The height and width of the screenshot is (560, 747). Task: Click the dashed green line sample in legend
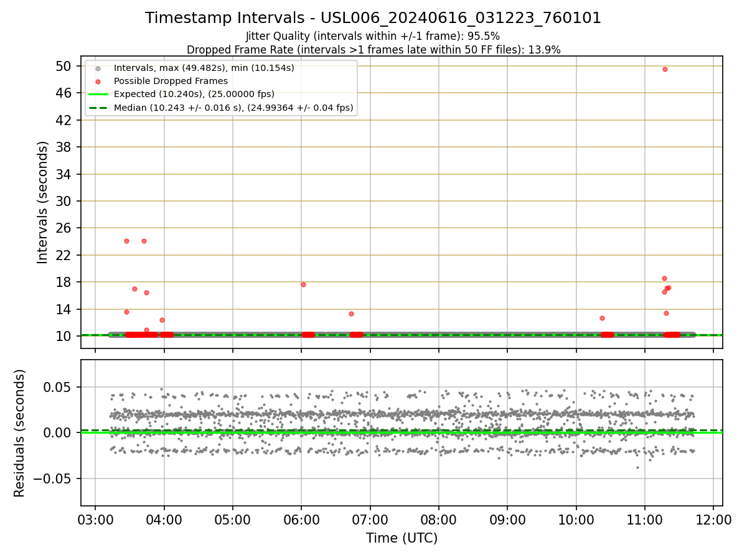pos(98,108)
